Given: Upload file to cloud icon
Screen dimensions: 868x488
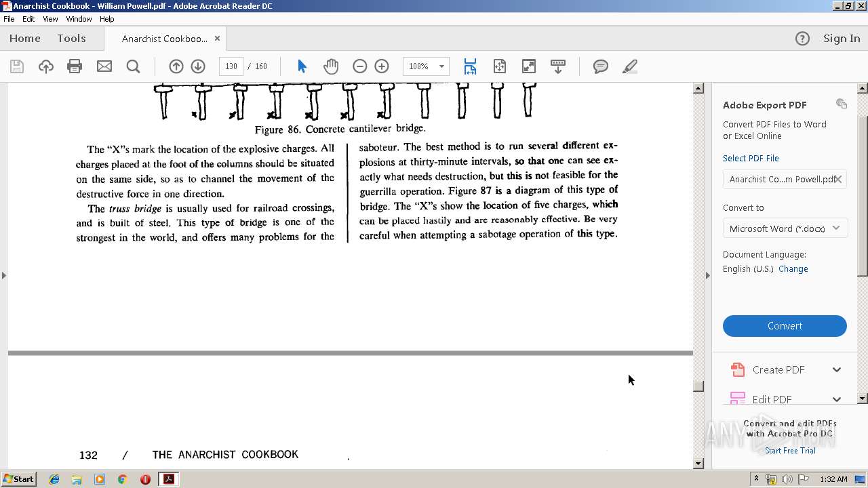Looking at the screenshot, I should [x=45, y=66].
